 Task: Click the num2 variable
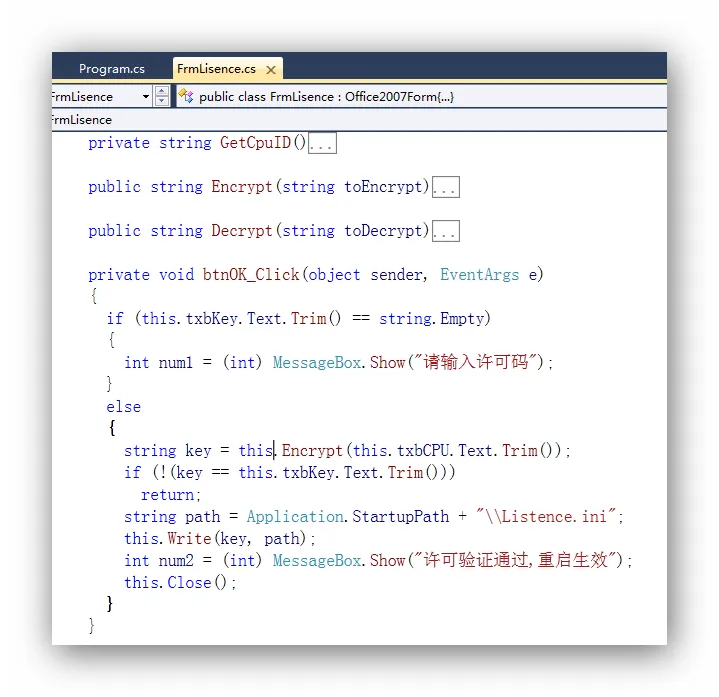coord(176,561)
